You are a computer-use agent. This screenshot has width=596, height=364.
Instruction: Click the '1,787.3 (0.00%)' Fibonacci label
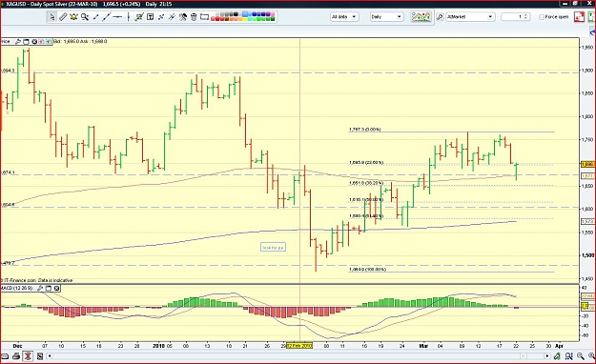coord(365,130)
